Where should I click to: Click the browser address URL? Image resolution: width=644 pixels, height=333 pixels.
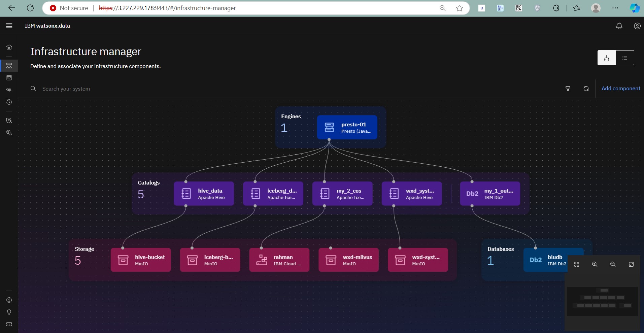point(167,8)
